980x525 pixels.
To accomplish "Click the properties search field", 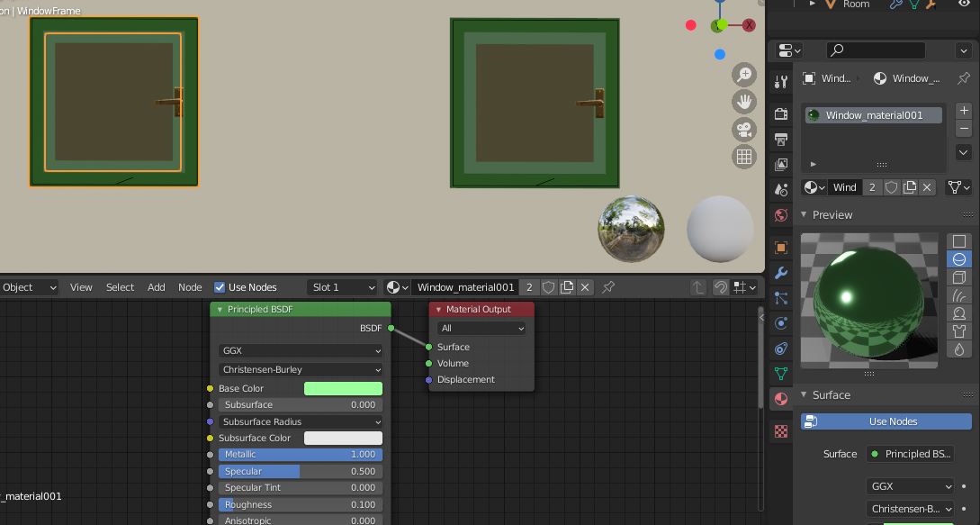I will [876, 50].
